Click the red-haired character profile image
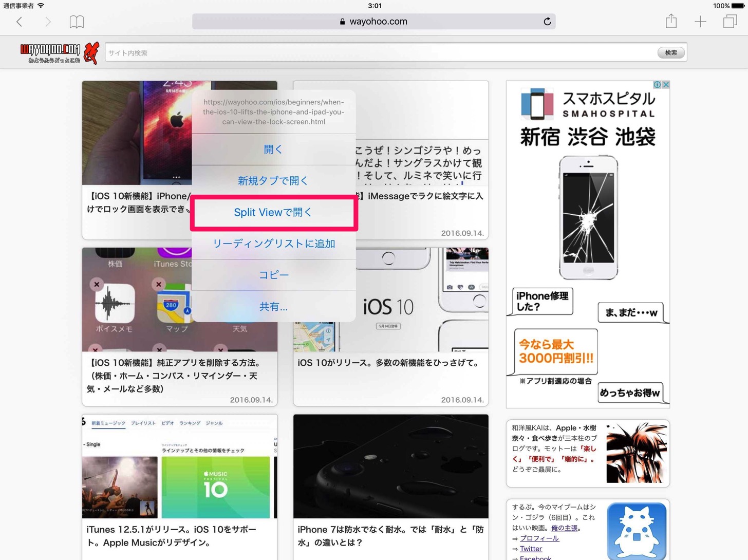This screenshot has width=748, height=560. (x=637, y=453)
